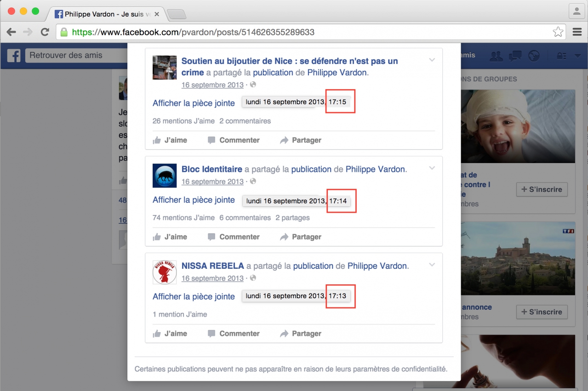The image size is (588, 391).
Task: Open the 74 mentions J'aime list
Action: pos(183,217)
